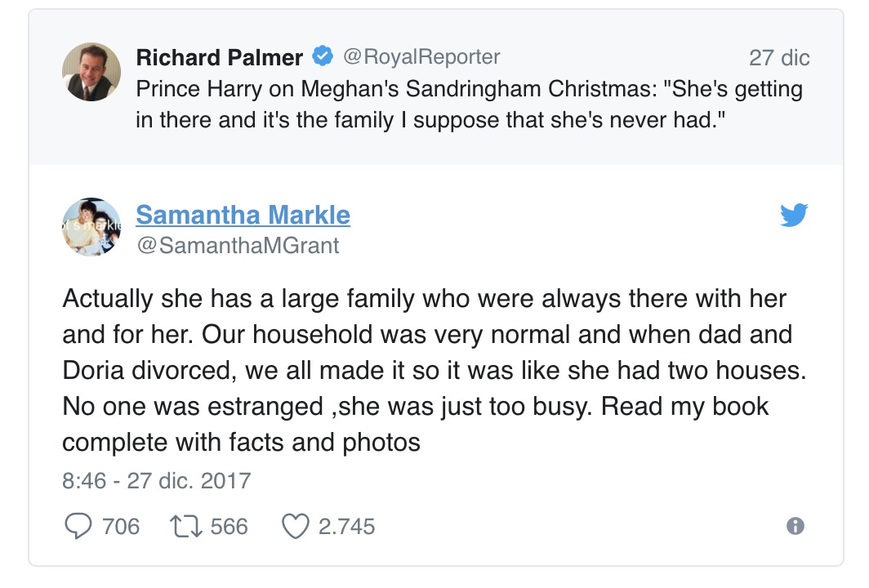Viewport: 869px width, 588px height.
Task: Click the Richard Palmer name
Action: [220, 57]
